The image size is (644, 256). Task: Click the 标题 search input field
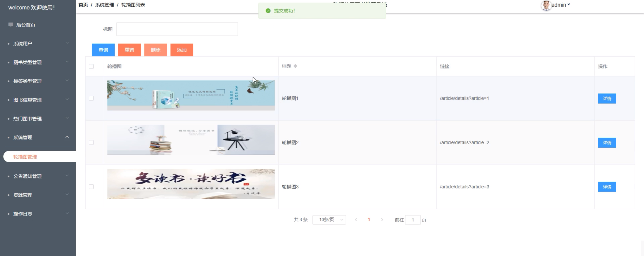(x=177, y=29)
